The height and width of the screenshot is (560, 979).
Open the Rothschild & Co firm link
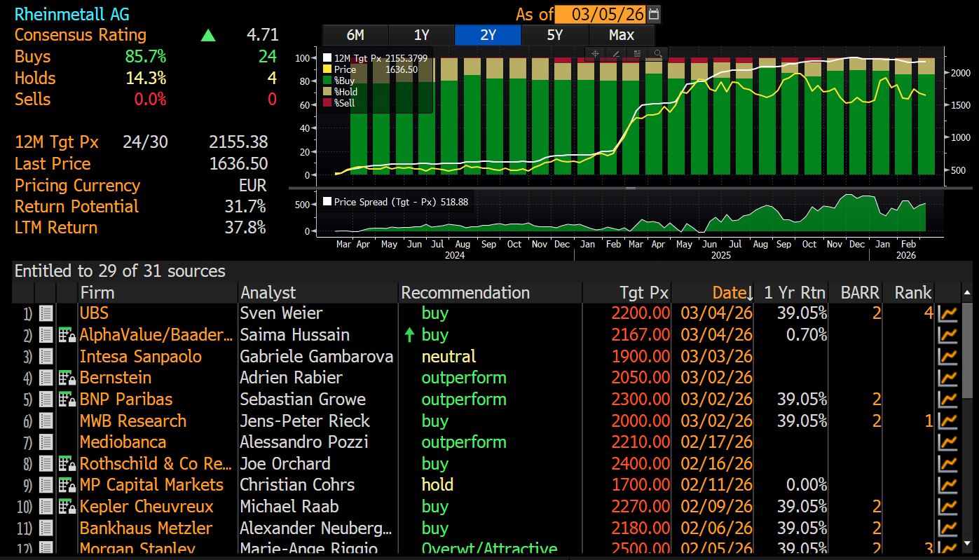(x=155, y=464)
